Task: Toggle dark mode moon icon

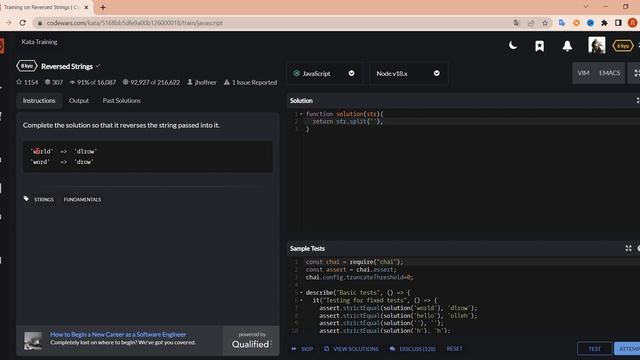Action: pyautogui.click(x=513, y=45)
